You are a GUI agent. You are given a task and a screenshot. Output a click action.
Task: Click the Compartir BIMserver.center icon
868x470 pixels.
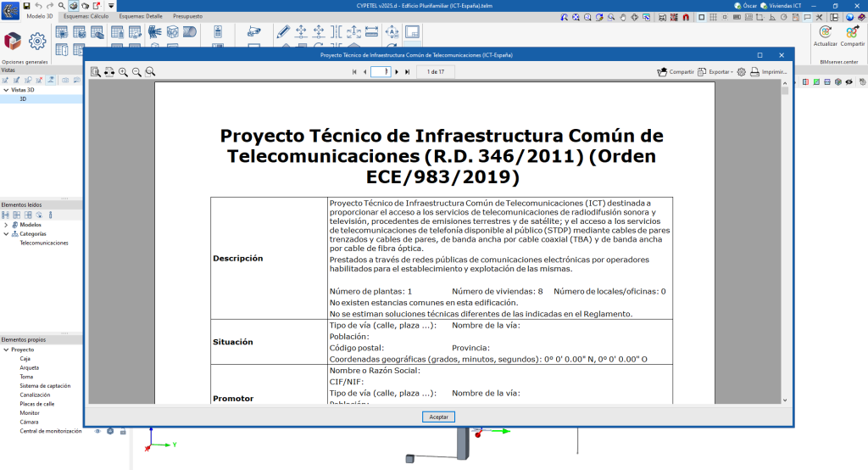(853, 36)
